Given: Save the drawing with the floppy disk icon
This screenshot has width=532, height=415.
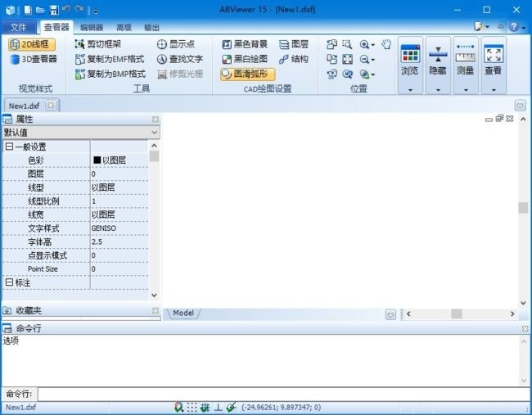Looking at the screenshot, I should [x=54, y=10].
